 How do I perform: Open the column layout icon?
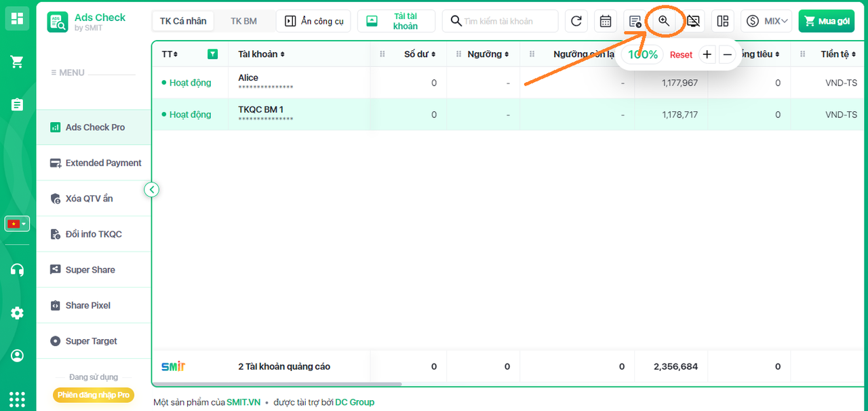(x=723, y=21)
